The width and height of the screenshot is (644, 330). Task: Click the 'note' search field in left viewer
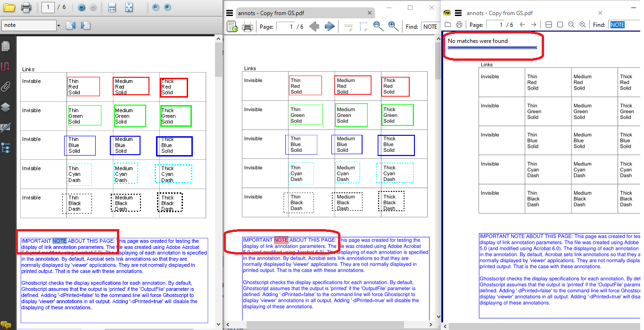[x=29, y=25]
